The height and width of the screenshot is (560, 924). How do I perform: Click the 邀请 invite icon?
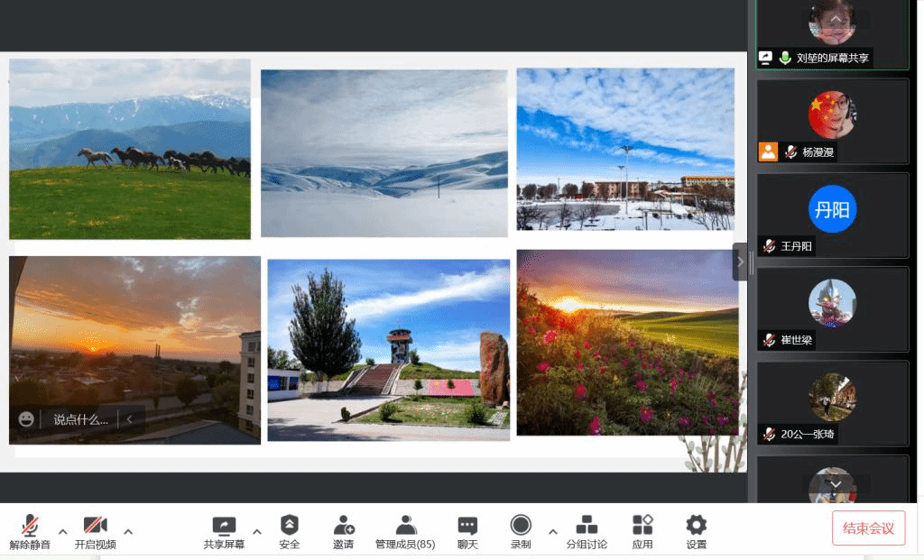coord(343,531)
